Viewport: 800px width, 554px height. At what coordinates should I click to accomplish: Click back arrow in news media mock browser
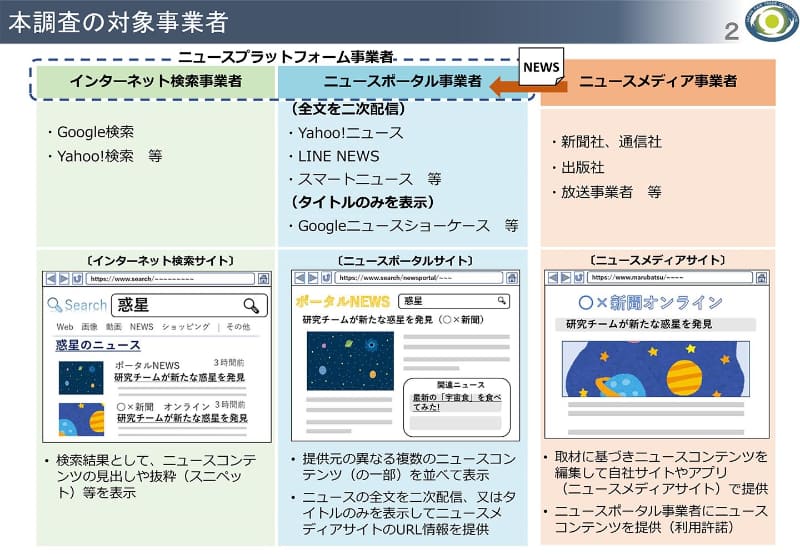pyautogui.click(x=553, y=278)
